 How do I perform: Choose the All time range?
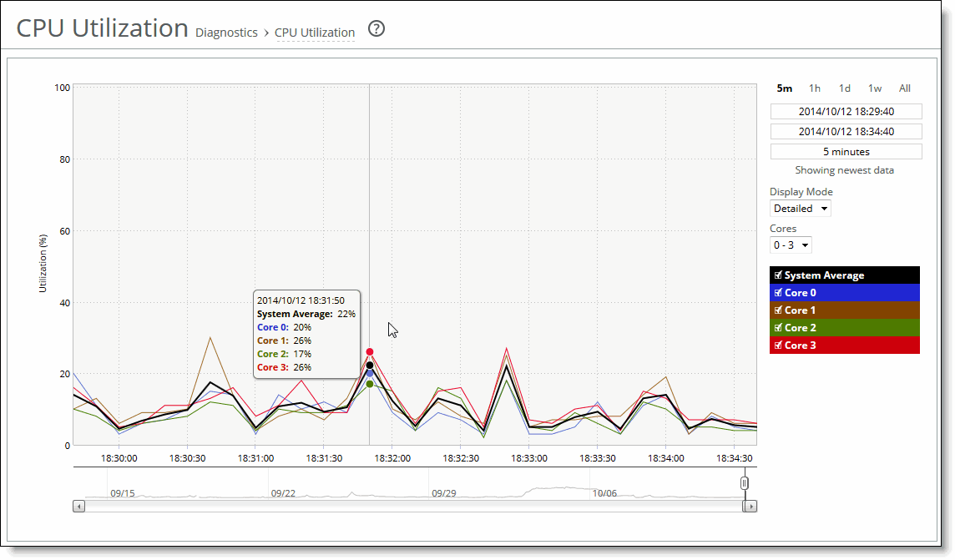pos(905,88)
